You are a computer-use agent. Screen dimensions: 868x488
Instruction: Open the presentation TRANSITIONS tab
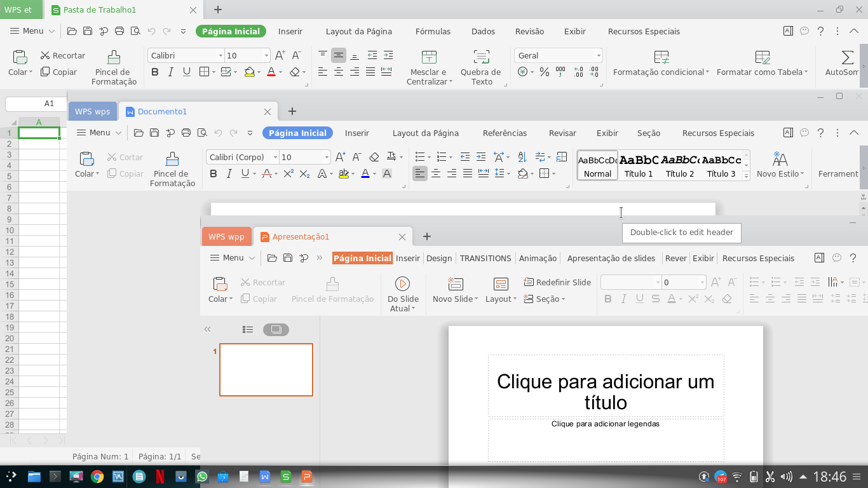pos(485,258)
